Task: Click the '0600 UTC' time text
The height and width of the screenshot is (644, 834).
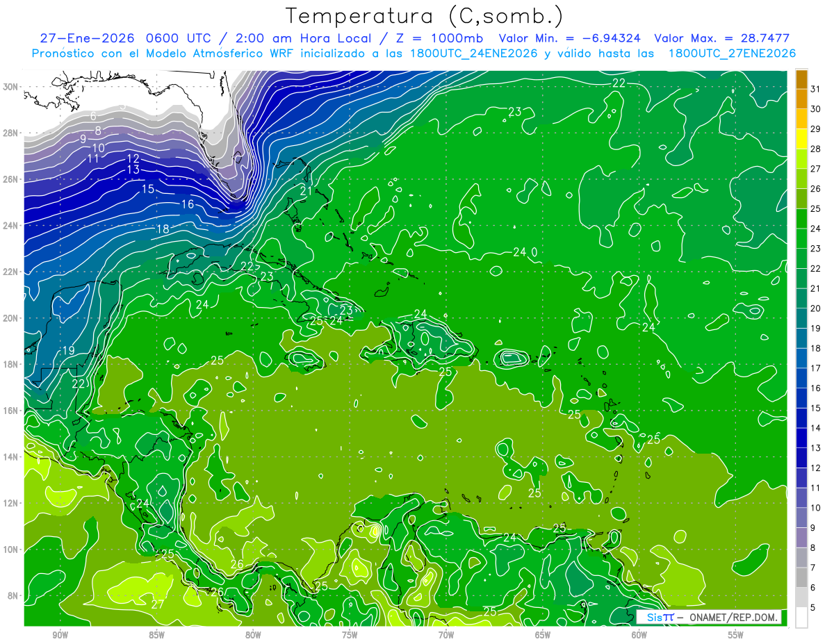Action: click(179, 38)
